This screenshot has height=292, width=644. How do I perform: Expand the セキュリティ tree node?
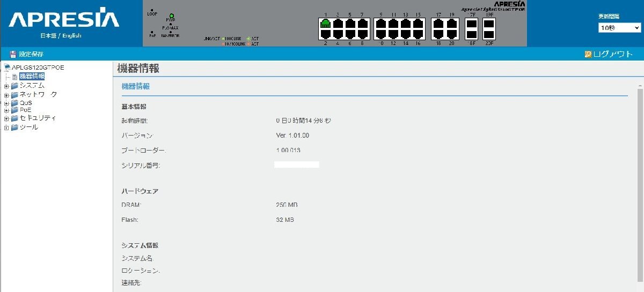(x=6, y=119)
